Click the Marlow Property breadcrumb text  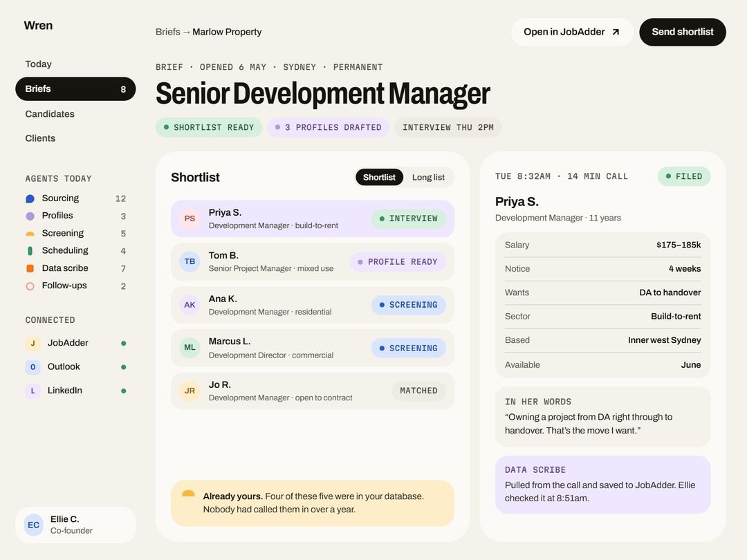227,32
